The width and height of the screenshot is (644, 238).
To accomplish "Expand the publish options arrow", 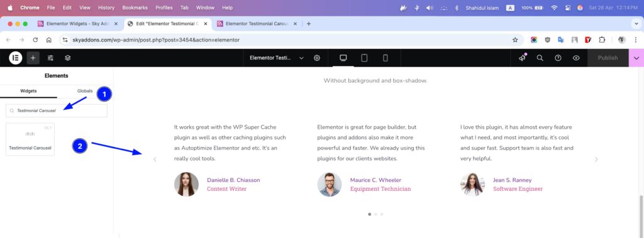I will tap(636, 58).
